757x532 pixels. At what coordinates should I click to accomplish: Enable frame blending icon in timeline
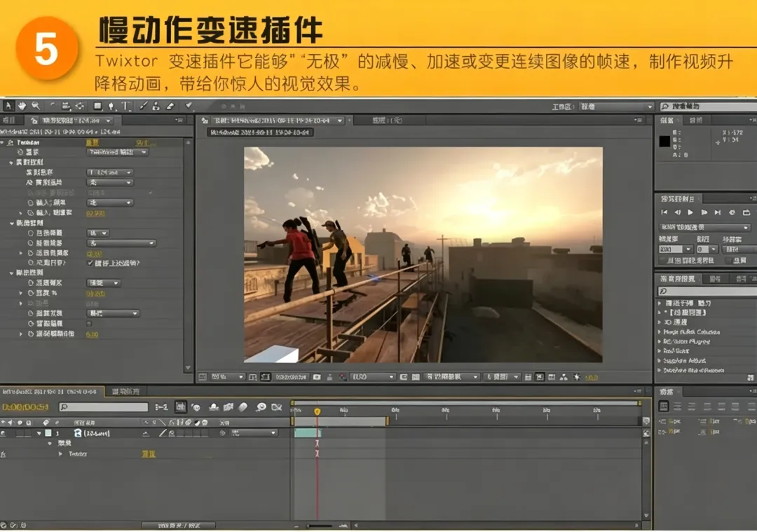click(229, 407)
